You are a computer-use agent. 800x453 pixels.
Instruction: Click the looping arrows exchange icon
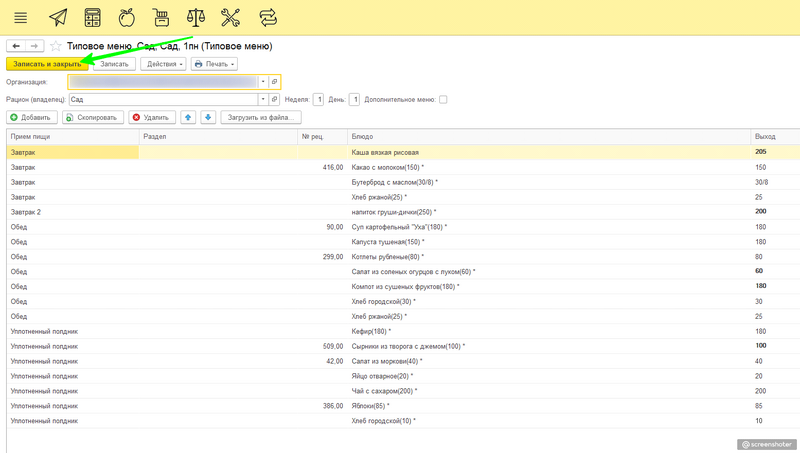point(267,18)
